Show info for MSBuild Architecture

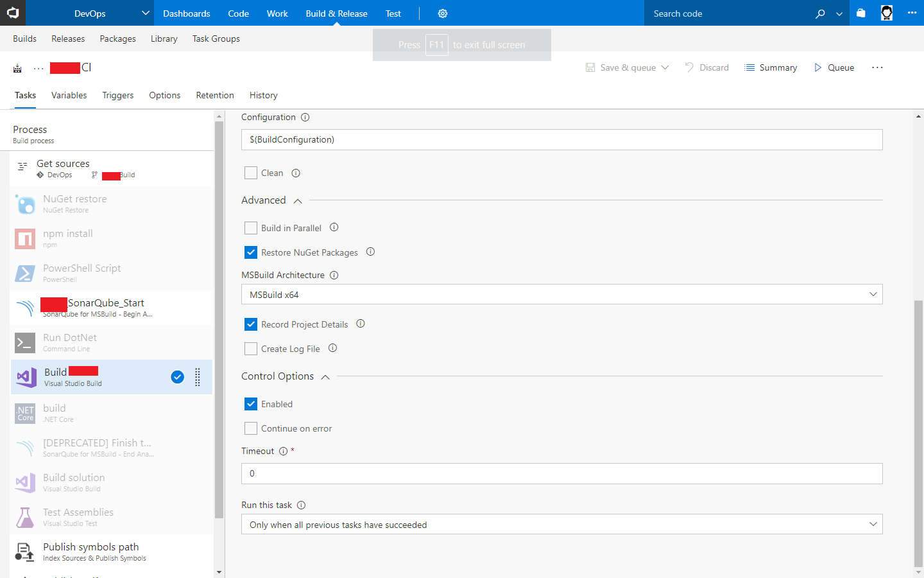pos(334,276)
